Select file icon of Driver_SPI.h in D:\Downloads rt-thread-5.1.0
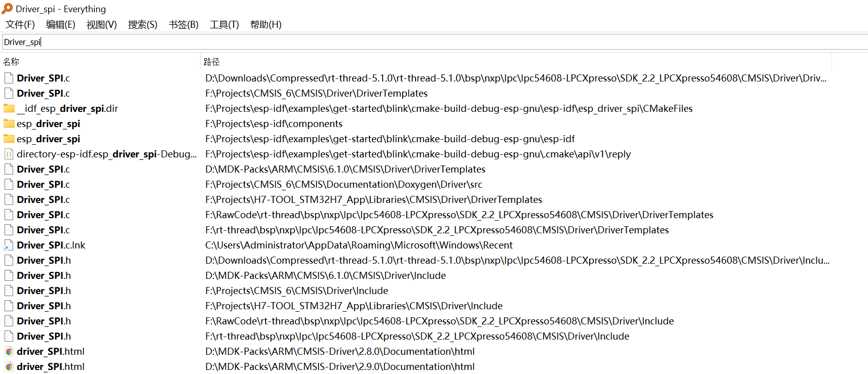The image size is (868, 374). tap(9, 260)
